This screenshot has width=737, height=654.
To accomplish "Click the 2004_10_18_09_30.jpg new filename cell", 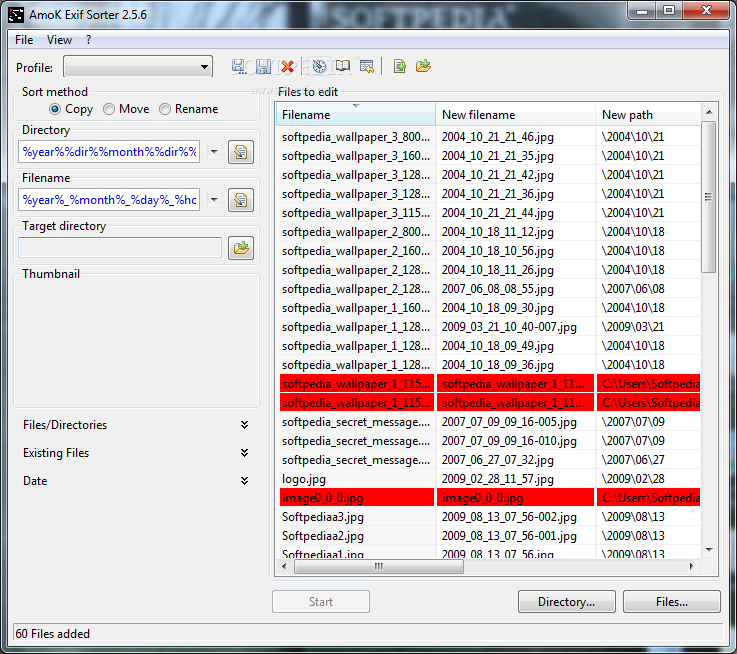I will (516, 308).
